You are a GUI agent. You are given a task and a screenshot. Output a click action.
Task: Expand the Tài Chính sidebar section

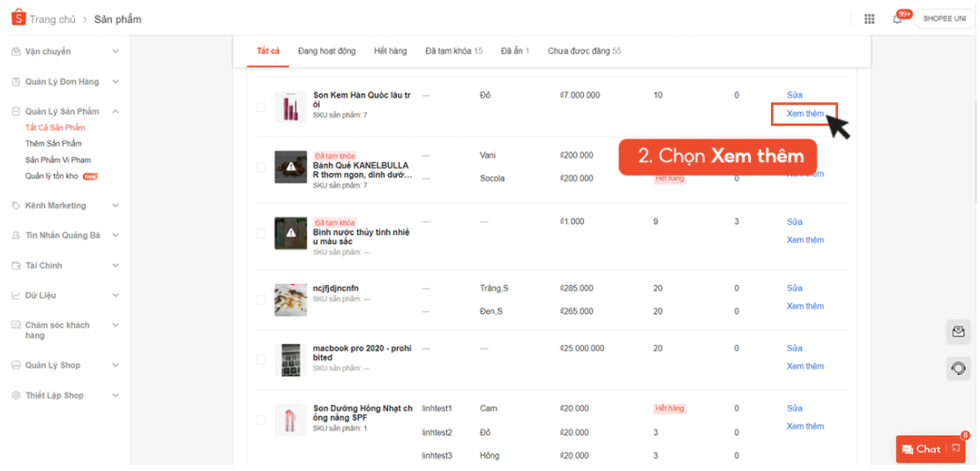116,265
